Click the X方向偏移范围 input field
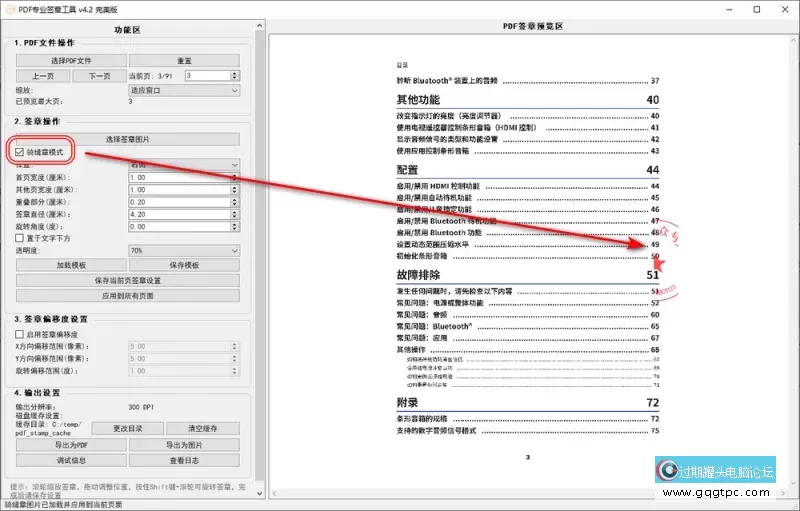 [179, 346]
